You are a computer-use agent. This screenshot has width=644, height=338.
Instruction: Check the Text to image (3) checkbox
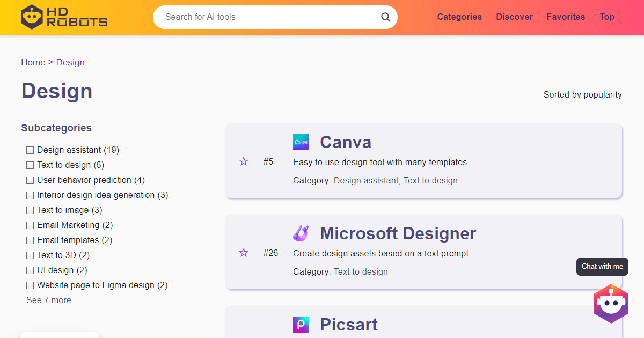(x=30, y=210)
